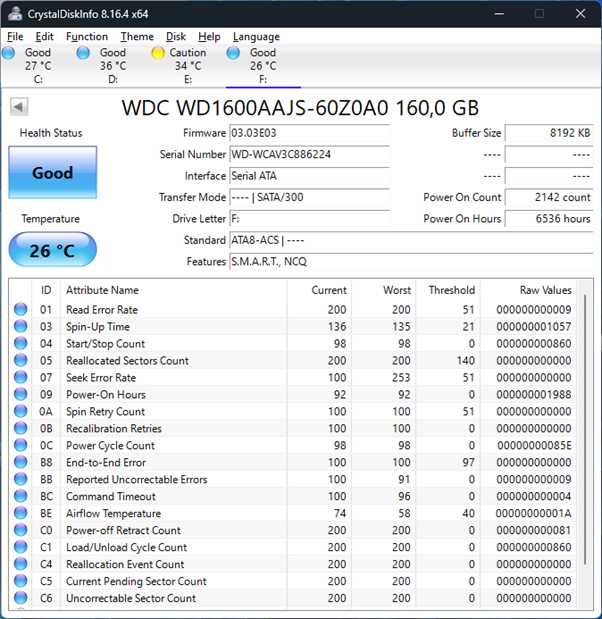This screenshot has height=619, width=602.
Task: Click status orb of Seek Error Rate row
Action: tap(21, 377)
